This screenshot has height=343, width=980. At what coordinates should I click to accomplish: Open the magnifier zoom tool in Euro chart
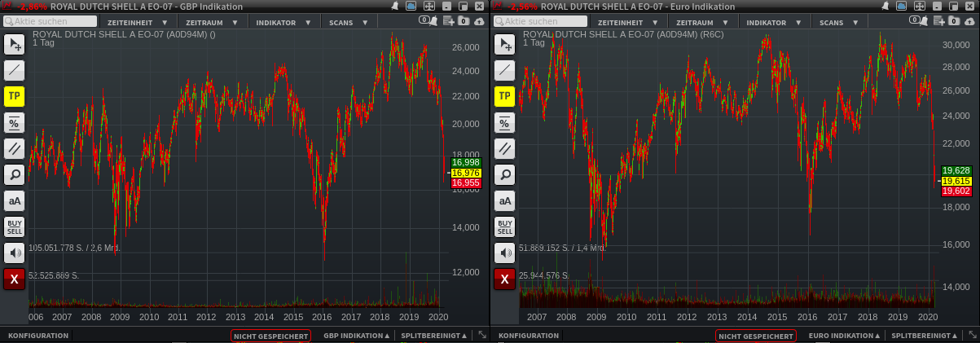coord(505,174)
